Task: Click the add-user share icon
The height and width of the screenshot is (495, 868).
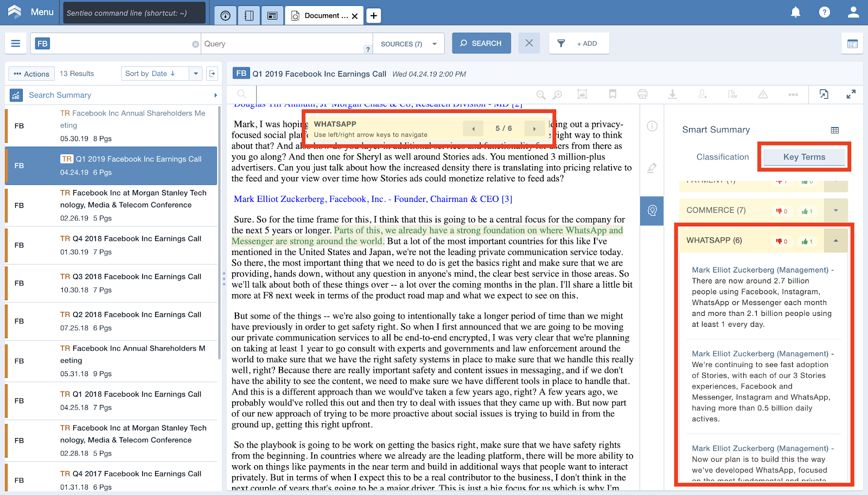Action: [x=703, y=94]
